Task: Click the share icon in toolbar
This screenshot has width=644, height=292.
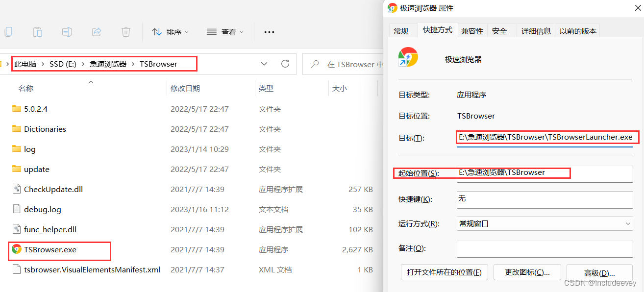Action: pos(97,32)
